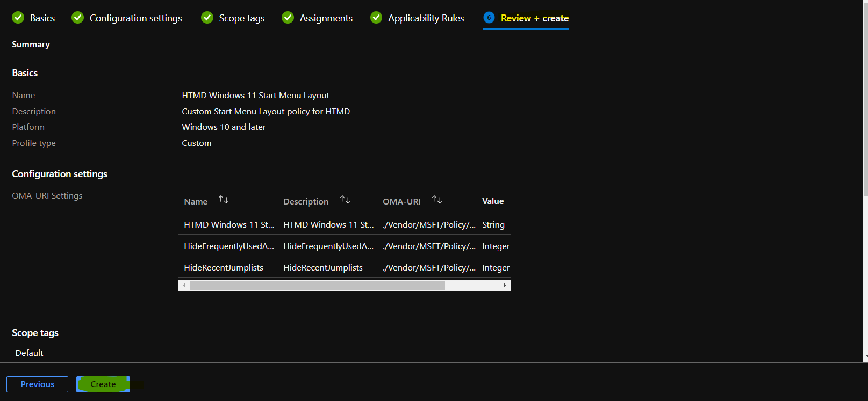Click the Assignments step checkmark icon
Image resolution: width=868 pixels, height=401 pixels.
[x=288, y=18]
